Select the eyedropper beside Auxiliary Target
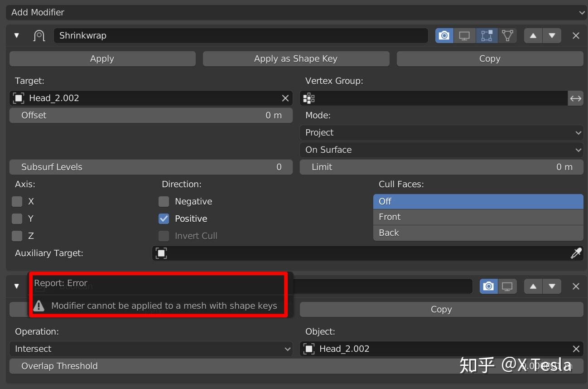This screenshot has height=389, width=588. tap(576, 253)
